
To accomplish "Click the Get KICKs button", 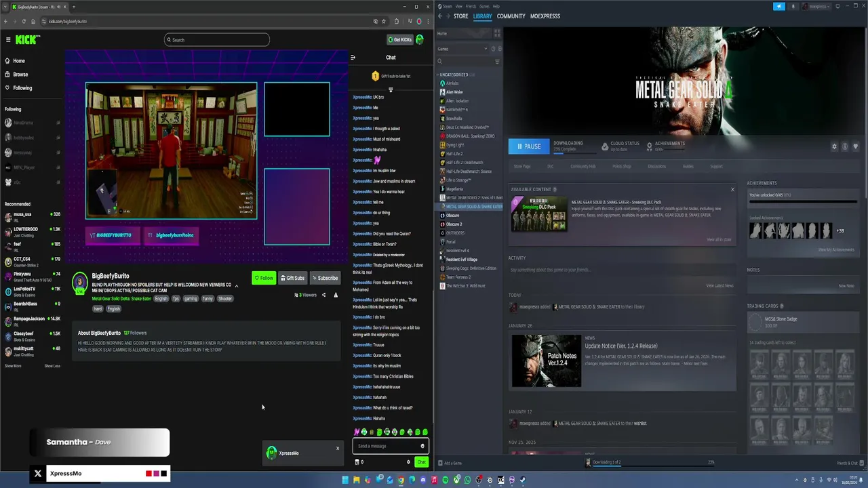I will pos(400,39).
